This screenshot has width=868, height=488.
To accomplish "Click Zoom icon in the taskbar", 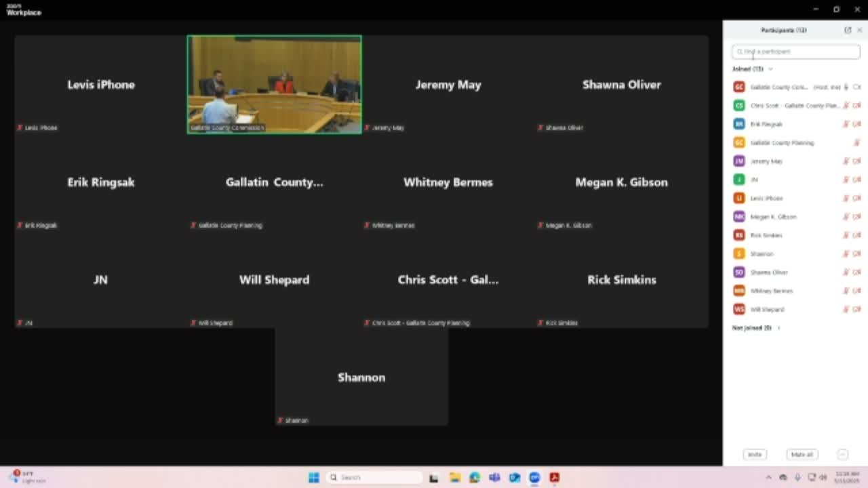I will tap(534, 478).
